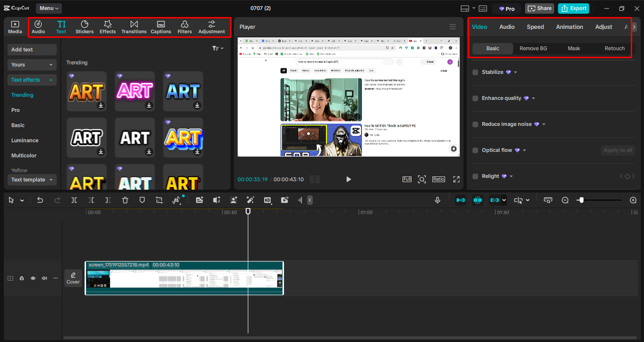Screen dimensions: 644x342
Task: Open fullscreen player view
Action: pos(456,179)
